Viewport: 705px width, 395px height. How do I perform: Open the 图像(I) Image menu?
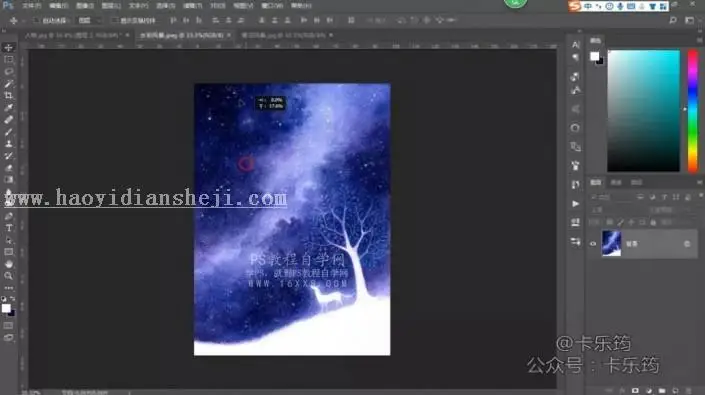tap(85, 6)
